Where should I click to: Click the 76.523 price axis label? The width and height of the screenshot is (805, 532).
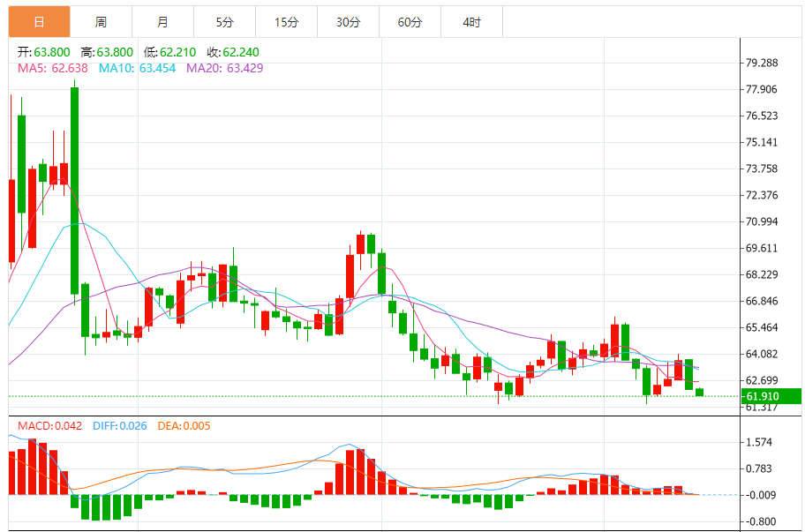pyautogui.click(x=762, y=116)
